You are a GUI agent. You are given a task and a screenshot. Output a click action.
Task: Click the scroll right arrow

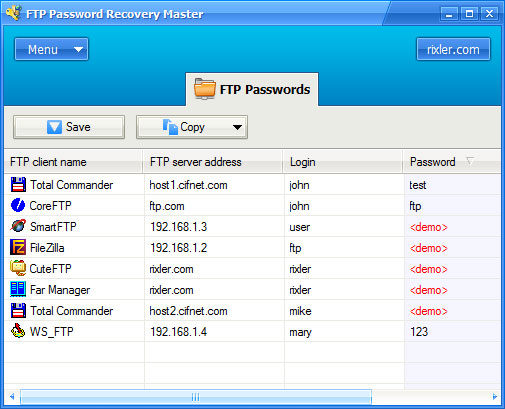[x=495, y=397]
